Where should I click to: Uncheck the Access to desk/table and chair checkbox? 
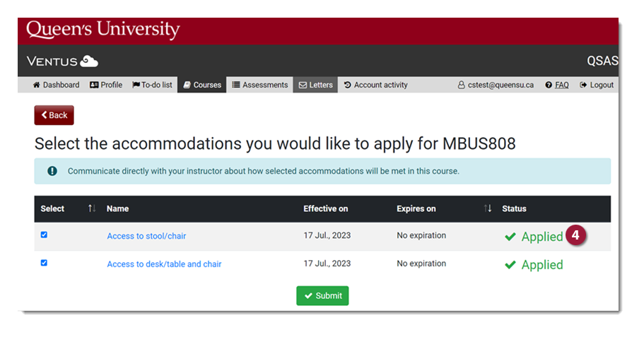click(44, 263)
